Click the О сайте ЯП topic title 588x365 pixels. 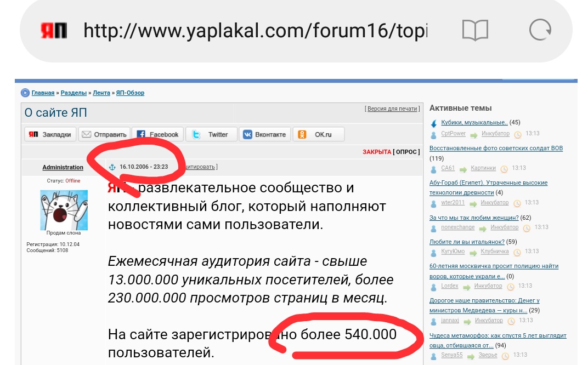click(55, 112)
